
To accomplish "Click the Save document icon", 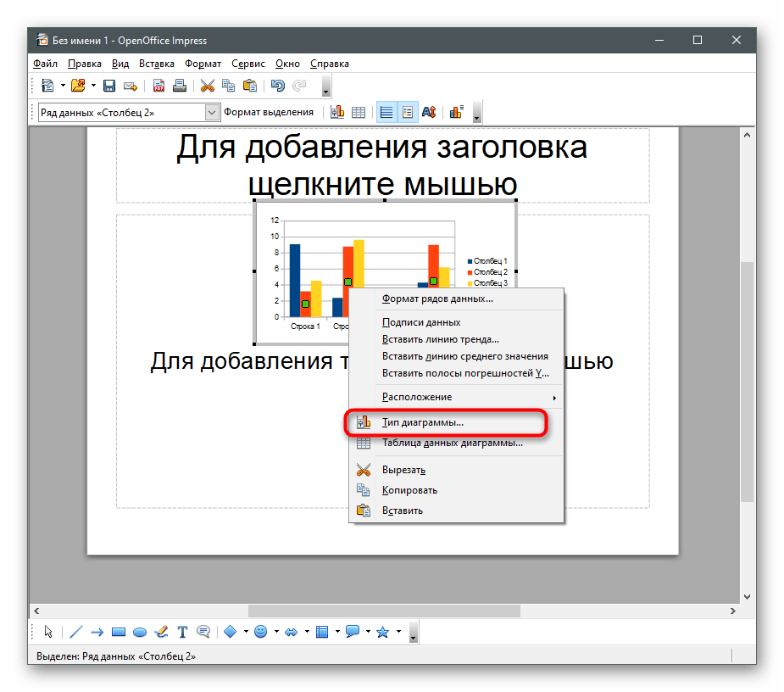I will pos(109,86).
